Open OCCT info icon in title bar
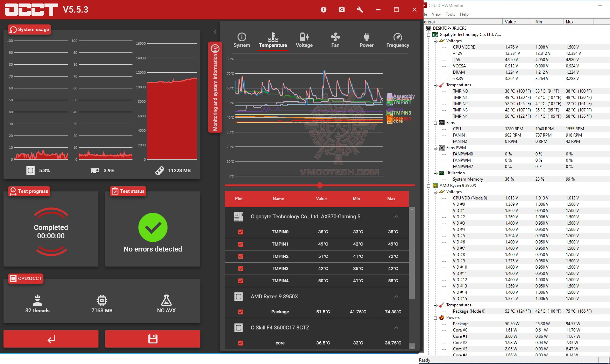610x364 pixels. (324, 10)
